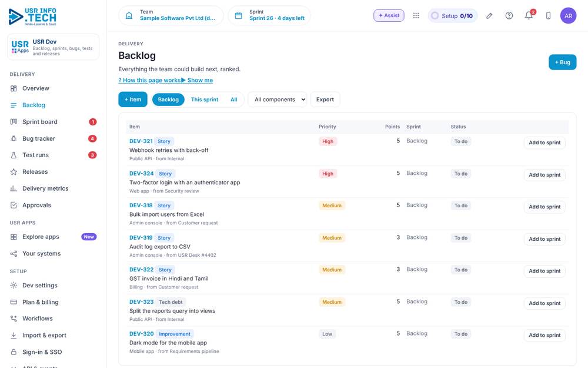This screenshot has width=588, height=368.
Task: Open the All components dropdown
Action: (x=278, y=100)
